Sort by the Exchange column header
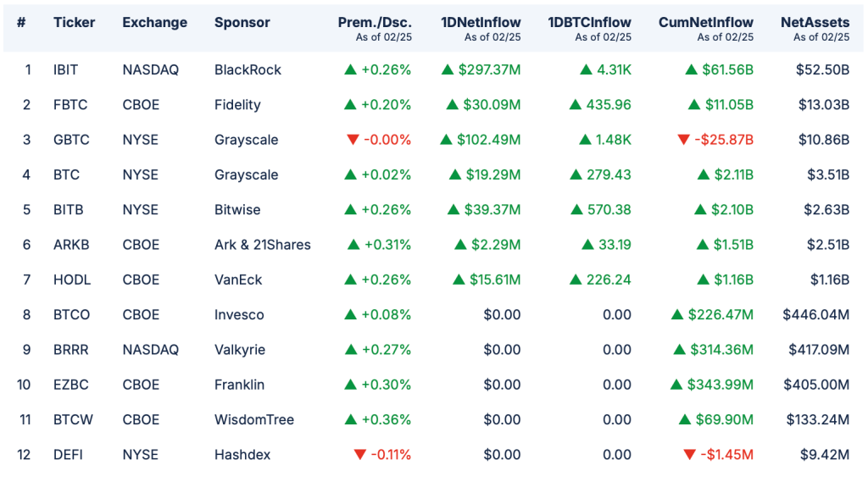Viewport: 868px width, 482px height. [x=154, y=22]
